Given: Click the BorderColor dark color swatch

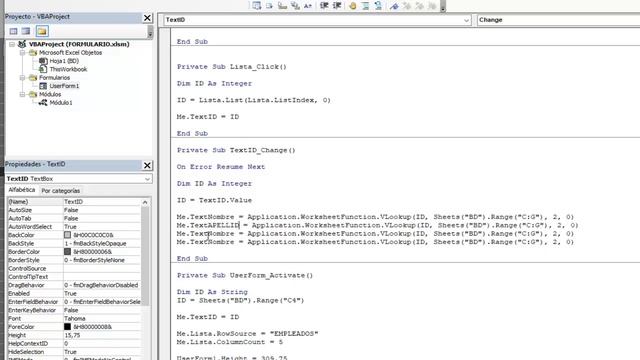Looking at the screenshot, I should [67, 252].
